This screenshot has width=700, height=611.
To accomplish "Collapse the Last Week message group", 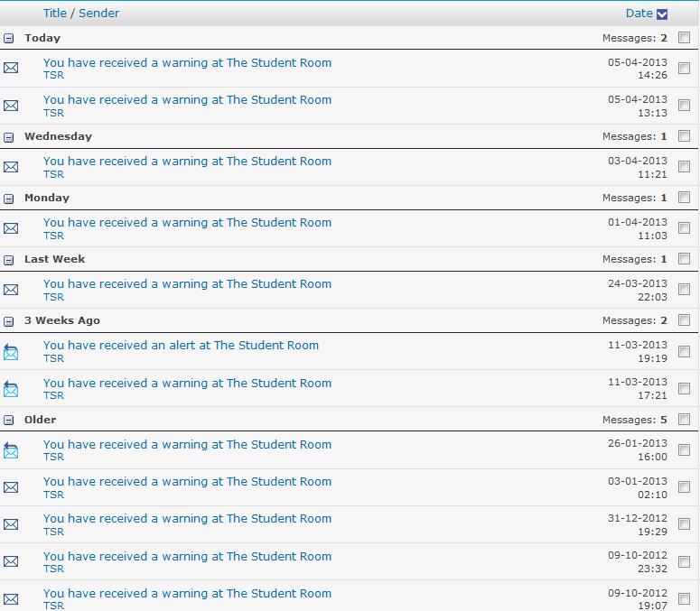I will click(8, 260).
